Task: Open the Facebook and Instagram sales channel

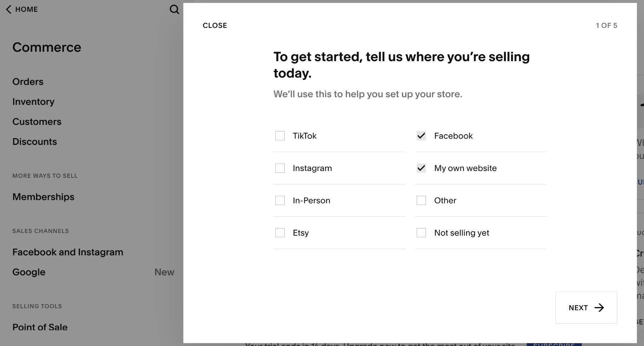Action: point(68,252)
